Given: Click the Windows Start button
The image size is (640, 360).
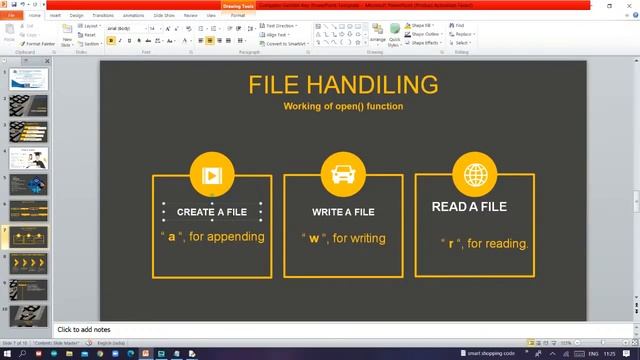Looking at the screenshot, I should [x=7, y=353].
